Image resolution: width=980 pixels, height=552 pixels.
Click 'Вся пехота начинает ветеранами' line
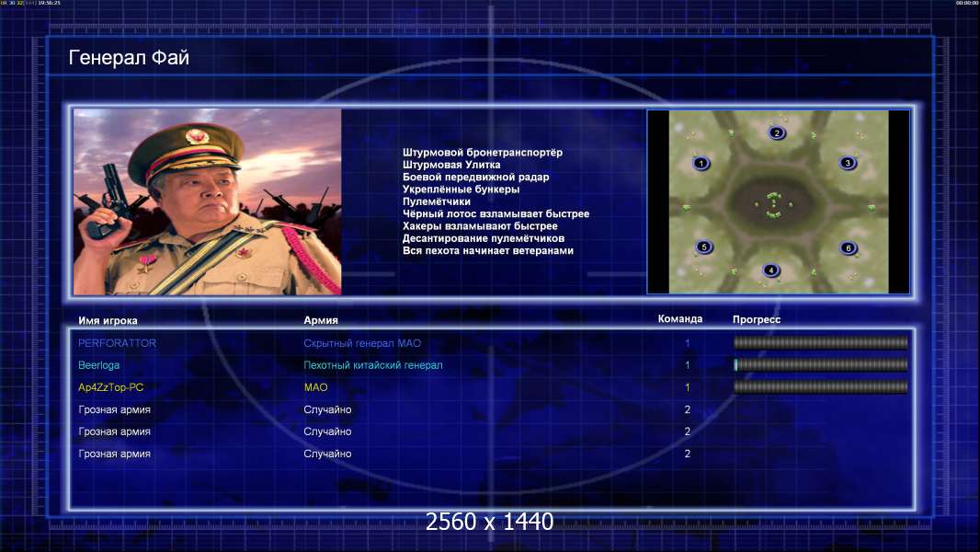pyautogui.click(x=487, y=250)
